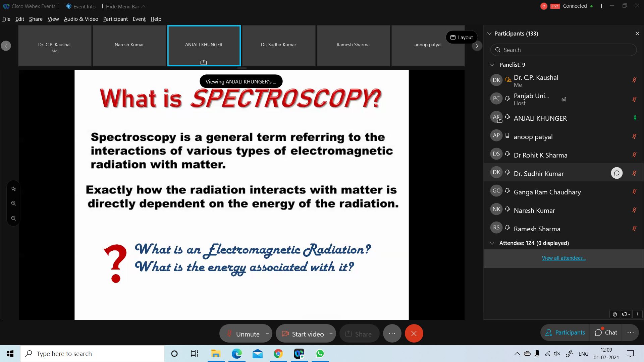
Task: Zoom out on the shared slide
Action: pyautogui.click(x=13, y=218)
